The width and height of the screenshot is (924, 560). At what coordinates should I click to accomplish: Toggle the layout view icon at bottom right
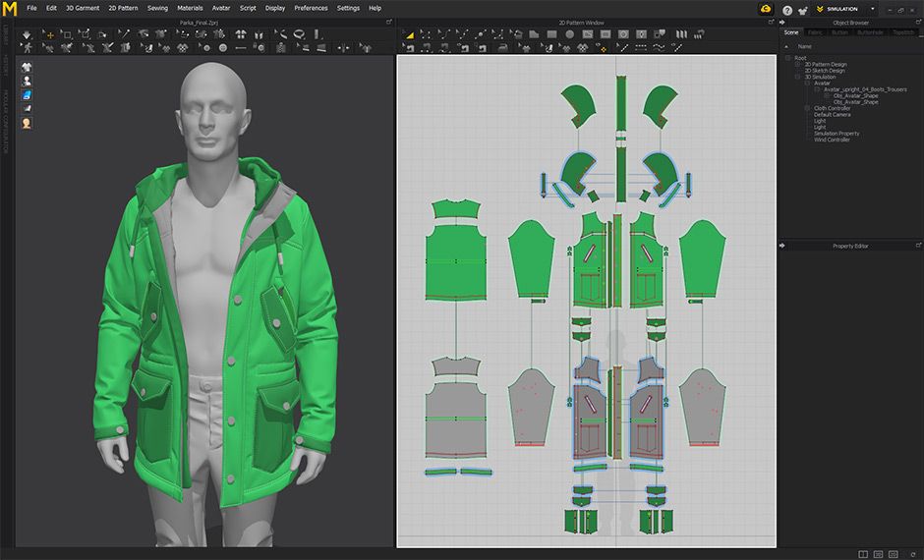click(862, 554)
